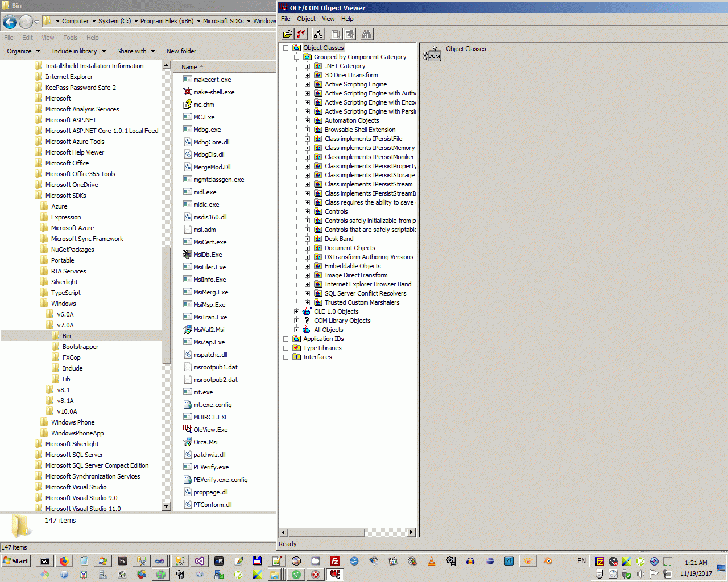Viewport: 728px width, 582px height.
Task: Select the PEVerify.exe file
Action: [211, 467]
